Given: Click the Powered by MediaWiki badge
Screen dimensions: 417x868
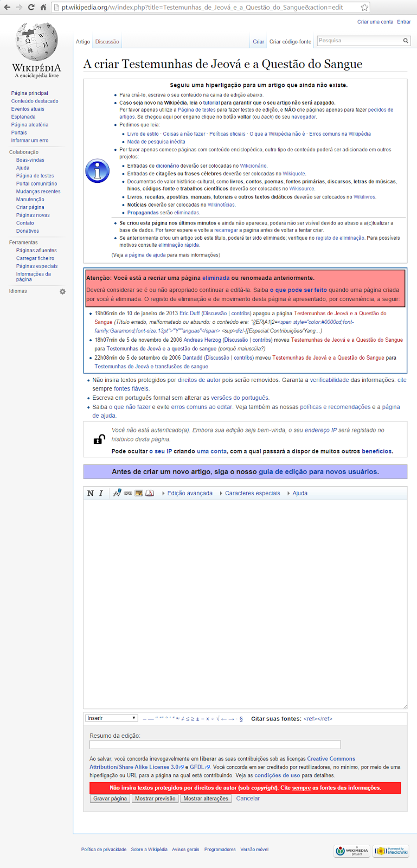Looking at the screenshot, I should 392,851.
